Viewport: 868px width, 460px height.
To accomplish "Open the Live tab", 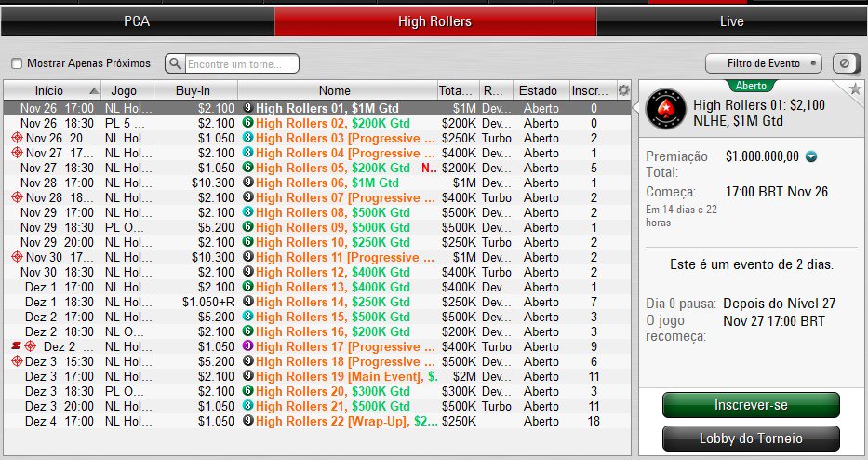I will 732,21.
